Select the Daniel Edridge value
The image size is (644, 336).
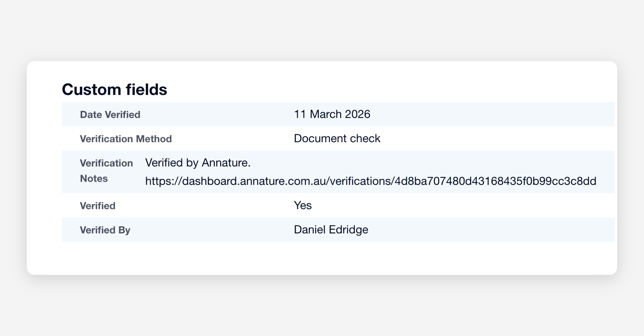pos(331,230)
